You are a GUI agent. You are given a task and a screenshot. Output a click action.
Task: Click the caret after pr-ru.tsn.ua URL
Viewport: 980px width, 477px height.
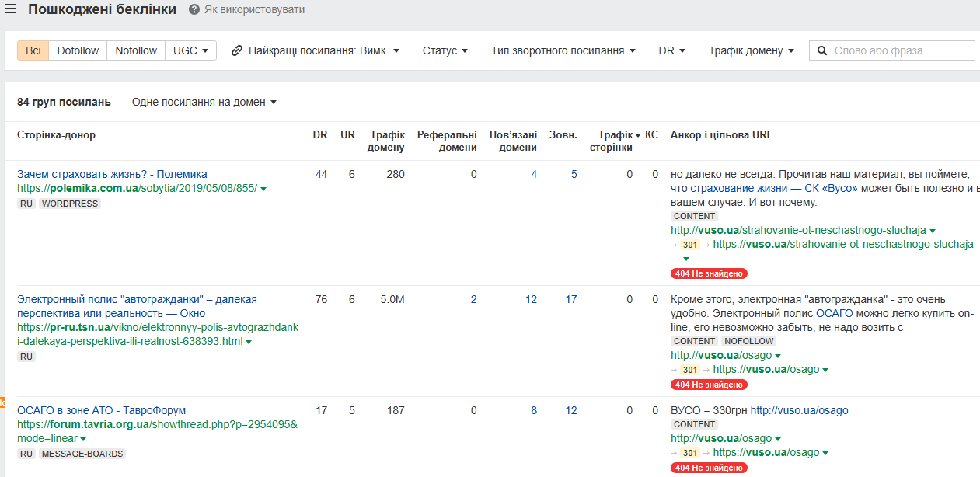click(x=249, y=342)
